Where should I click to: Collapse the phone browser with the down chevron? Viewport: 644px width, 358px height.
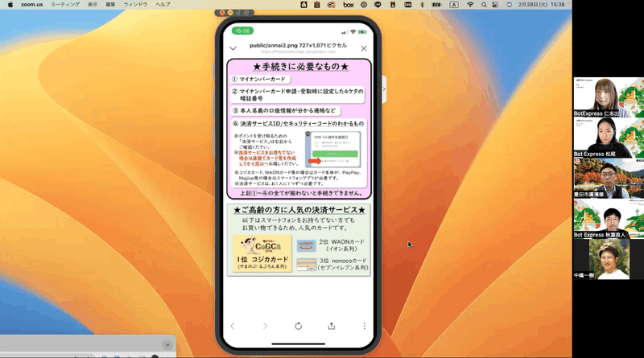(233, 48)
